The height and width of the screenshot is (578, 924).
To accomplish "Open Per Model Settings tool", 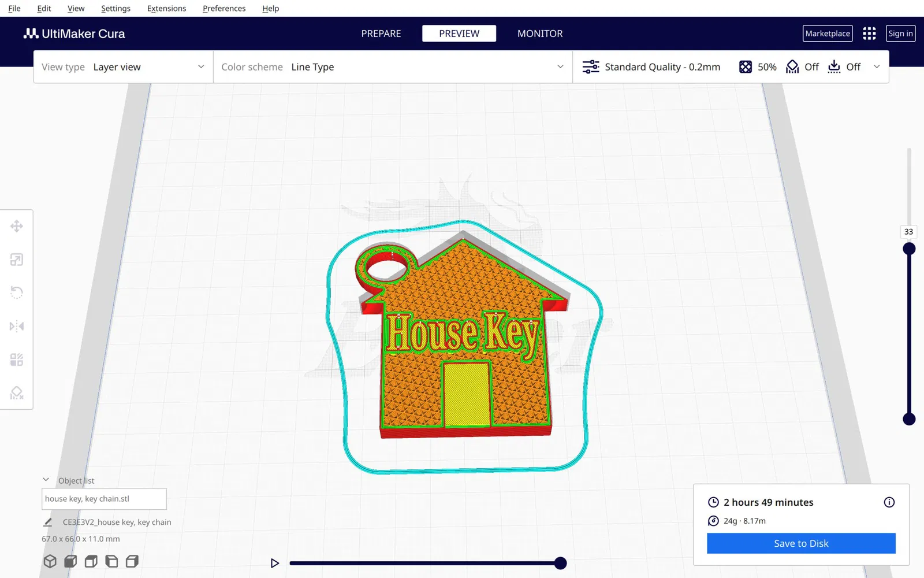I will pos(17,360).
